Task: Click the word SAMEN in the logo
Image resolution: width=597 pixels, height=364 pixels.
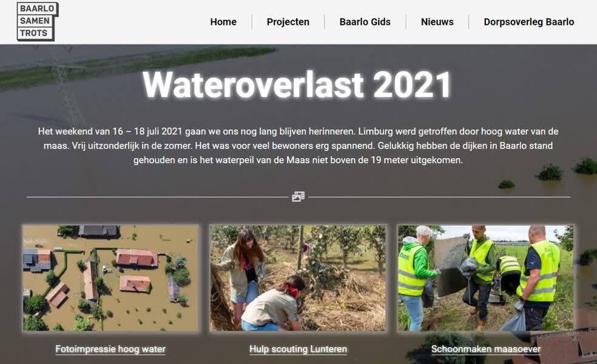Action: coord(35,21)
